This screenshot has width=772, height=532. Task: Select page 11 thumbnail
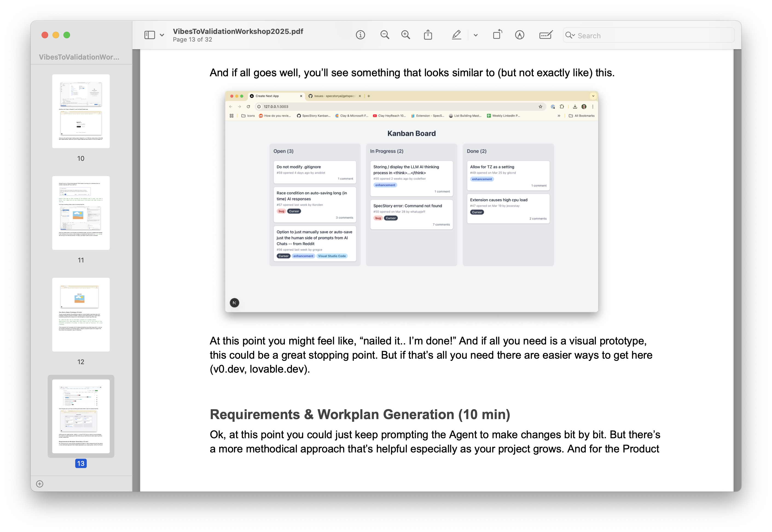(x=81, y=213)
